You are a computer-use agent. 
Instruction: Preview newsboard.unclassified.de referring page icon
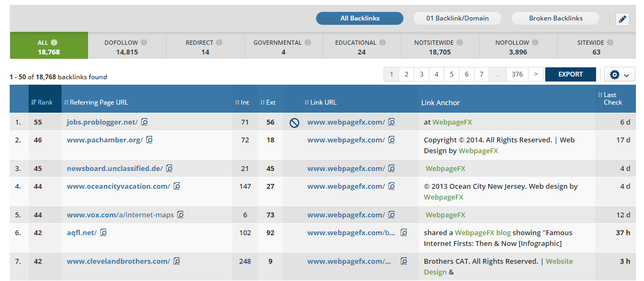point(169,168)
